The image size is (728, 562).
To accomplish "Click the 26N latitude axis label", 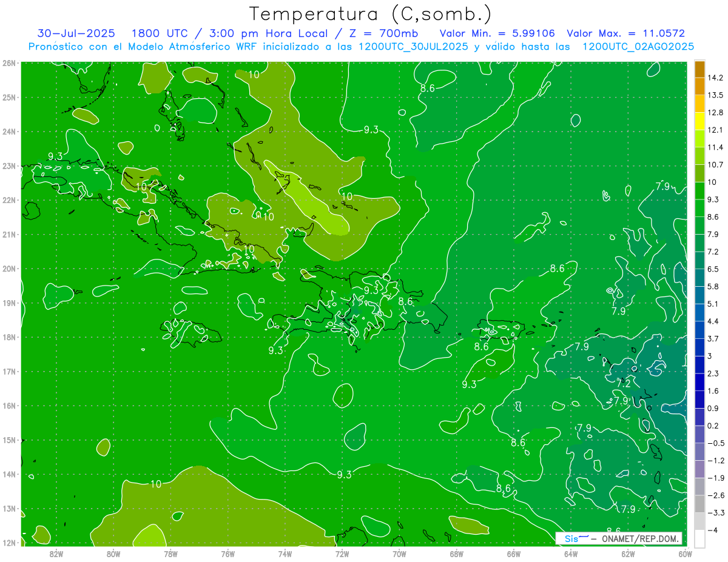I will click(x=9, y=62).
